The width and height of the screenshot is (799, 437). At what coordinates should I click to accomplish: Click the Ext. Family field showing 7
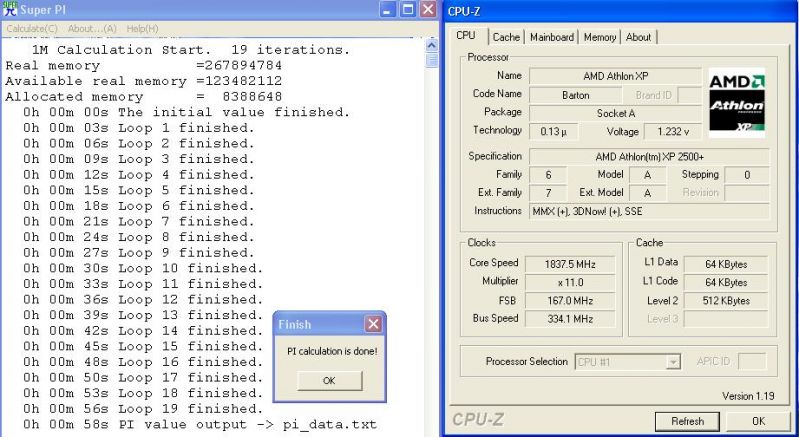[548, 193]
